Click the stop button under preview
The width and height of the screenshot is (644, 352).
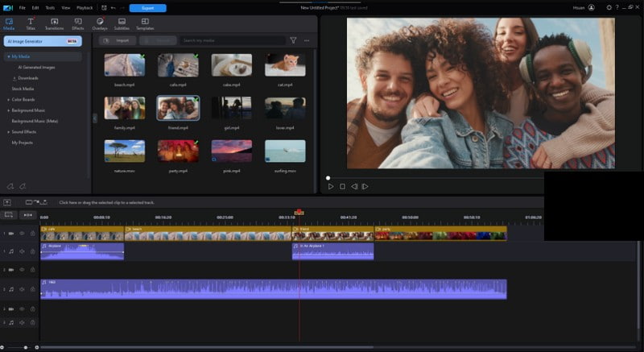(342, 186)
